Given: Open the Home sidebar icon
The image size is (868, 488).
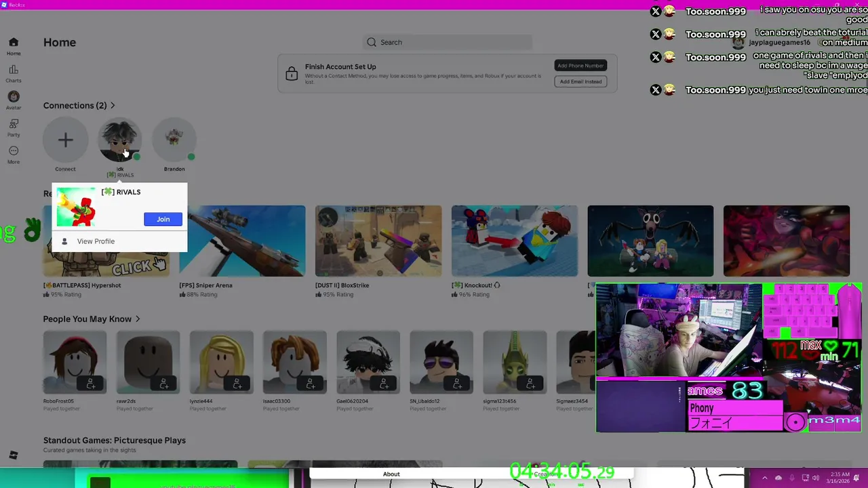Looking at the screenshot, I should point(14,42).
